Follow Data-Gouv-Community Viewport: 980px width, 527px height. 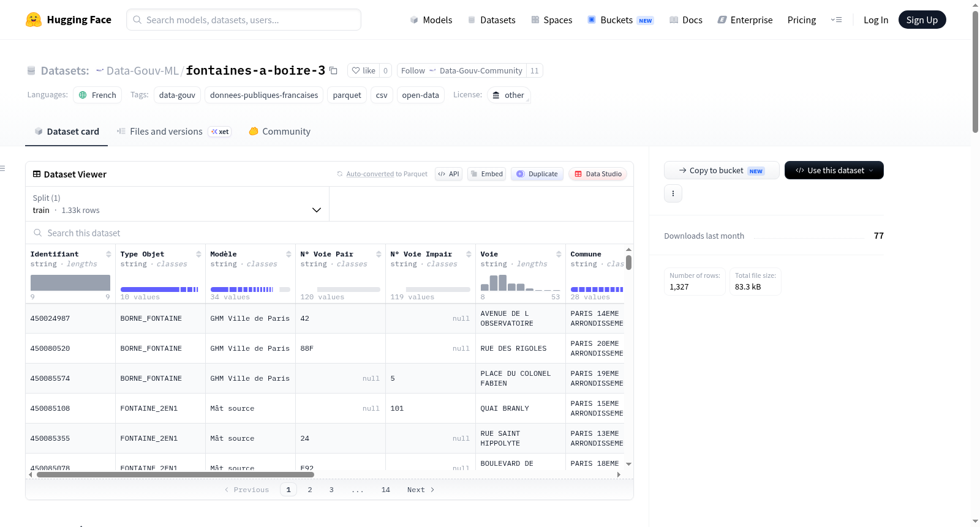click(x=462, y=70)
